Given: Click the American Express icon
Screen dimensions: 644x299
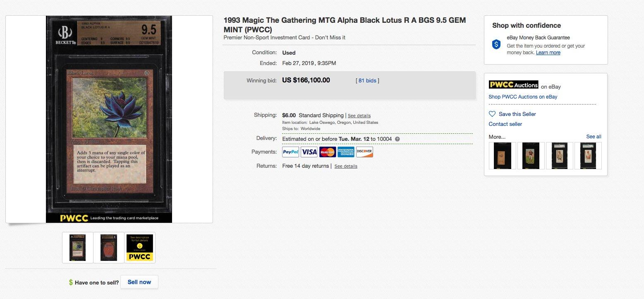Looking at the screenshot, I should point(346,152).
